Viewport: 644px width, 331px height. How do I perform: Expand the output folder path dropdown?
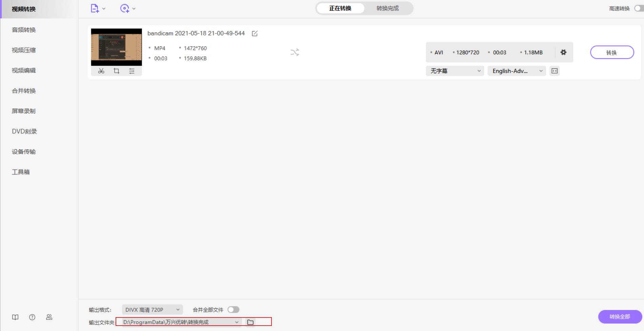[x=237, y=322]
